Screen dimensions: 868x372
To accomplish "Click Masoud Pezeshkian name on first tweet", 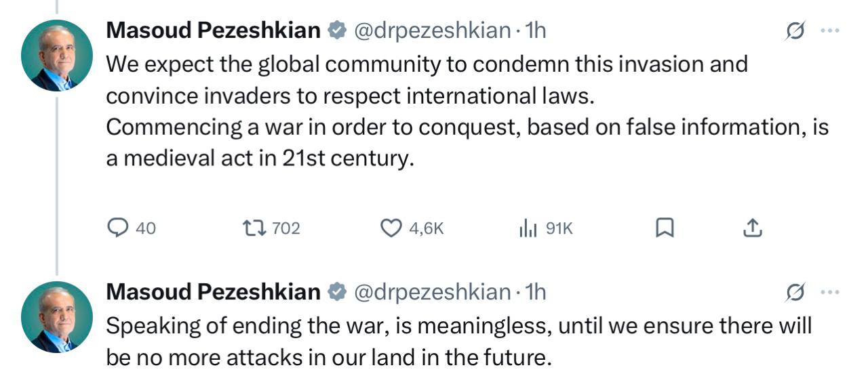I will (213, 30).
